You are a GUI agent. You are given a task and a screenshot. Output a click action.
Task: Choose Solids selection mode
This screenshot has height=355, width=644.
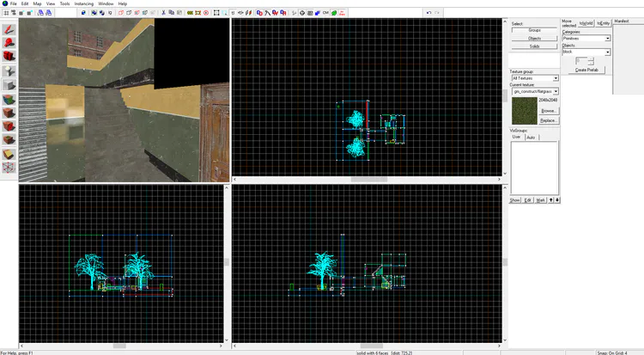(534, 46)
